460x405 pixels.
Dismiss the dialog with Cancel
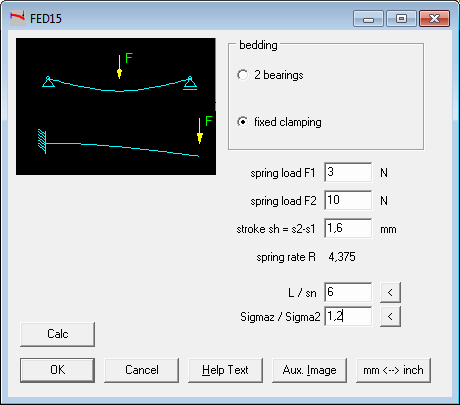pos(141,370)
